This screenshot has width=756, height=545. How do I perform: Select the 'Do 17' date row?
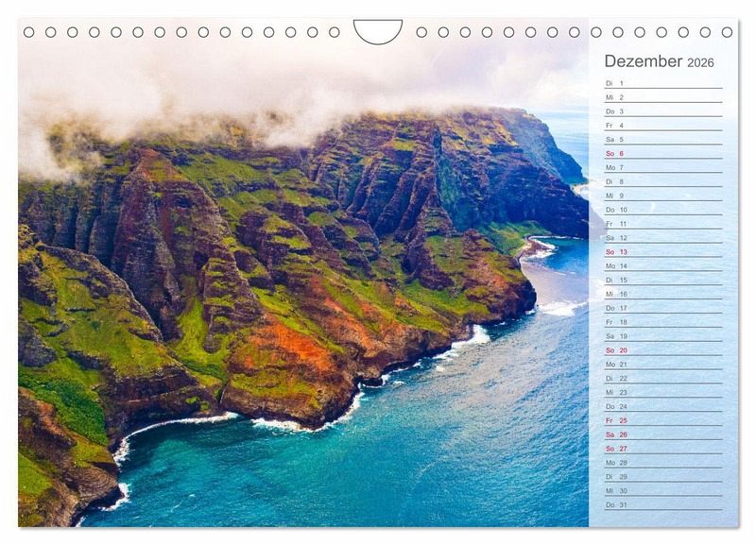[x=663, y=308]
